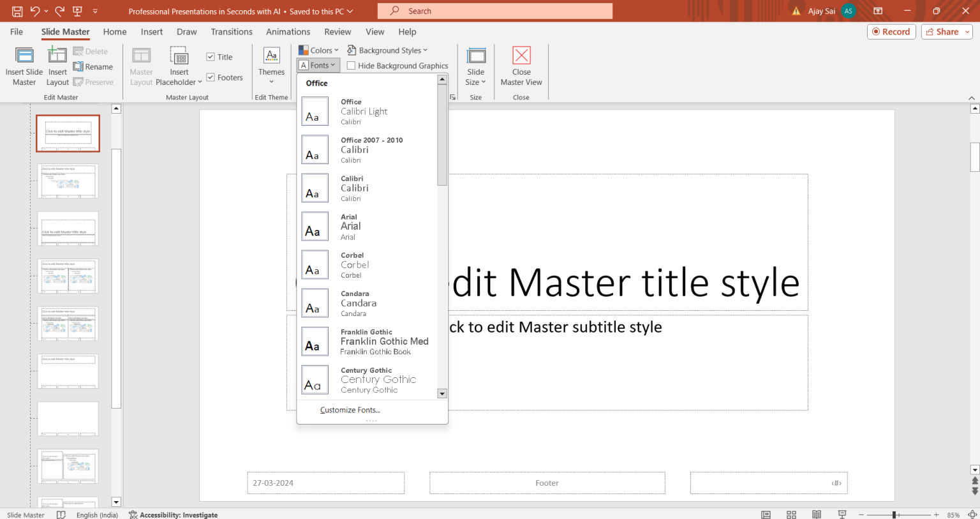980x519 pixels.
Task: Enable Hide Background Graphics
Action: (x=351, y=66)
